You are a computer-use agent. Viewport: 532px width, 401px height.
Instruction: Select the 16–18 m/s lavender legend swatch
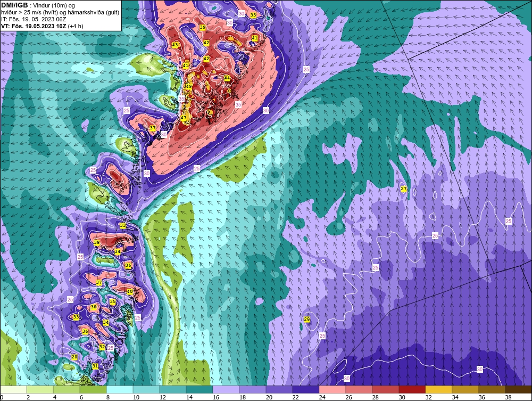pos(226,389)
